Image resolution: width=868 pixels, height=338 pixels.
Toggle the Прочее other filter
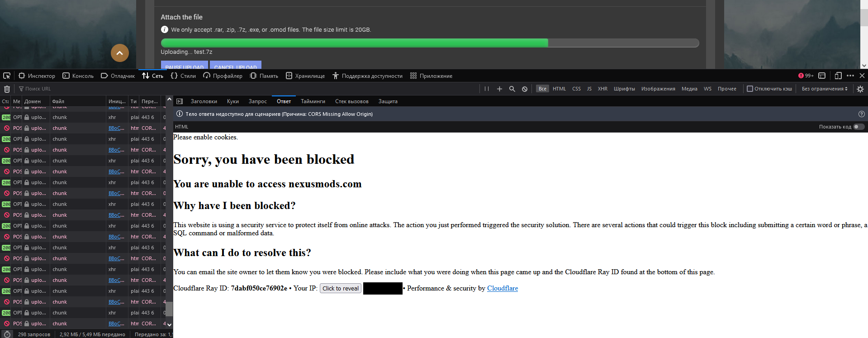pyautogui.click(x=727, y=89)
